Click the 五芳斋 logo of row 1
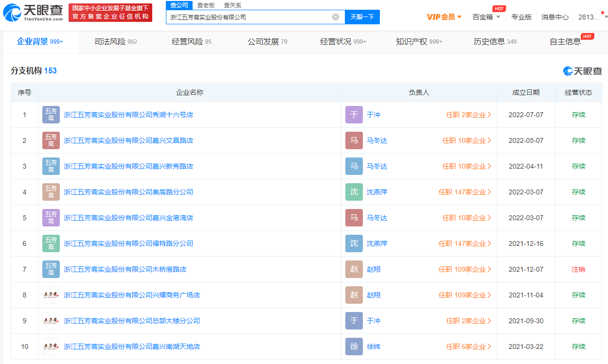This screenshot has height=364, width=608. pyautogui.click(x=51, y=115)
